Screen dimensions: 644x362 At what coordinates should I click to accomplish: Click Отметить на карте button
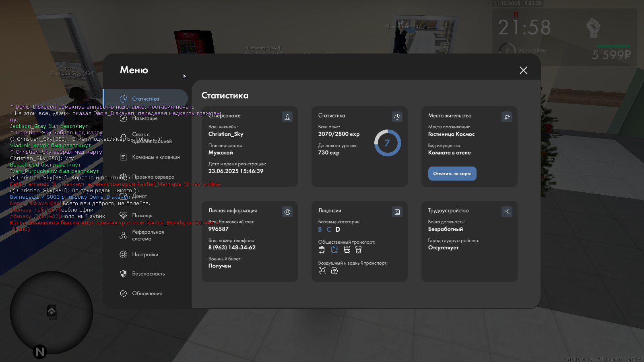coord(452,173)
